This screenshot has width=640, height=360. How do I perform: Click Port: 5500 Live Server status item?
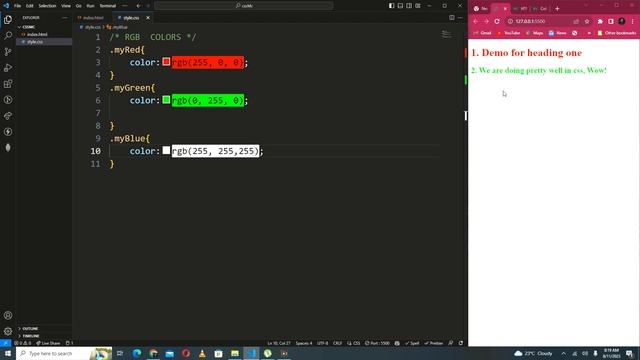pyautogui.click(x=378, y=343)
